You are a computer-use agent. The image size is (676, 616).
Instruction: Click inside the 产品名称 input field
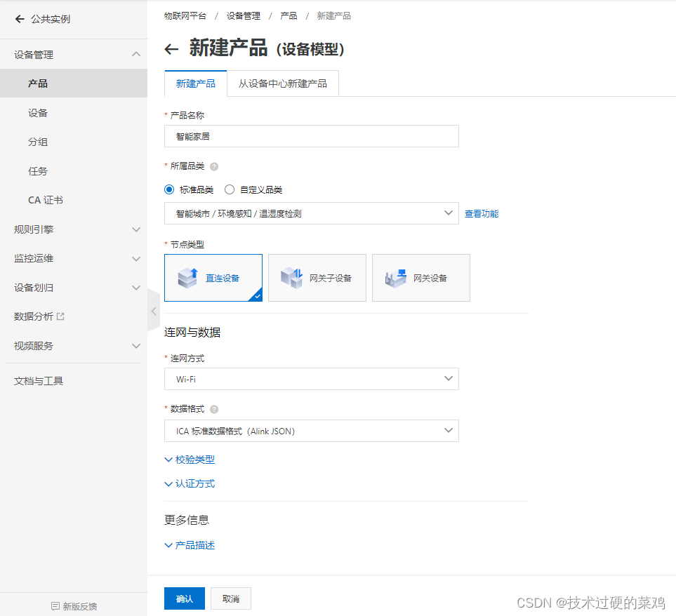(311, 135)
